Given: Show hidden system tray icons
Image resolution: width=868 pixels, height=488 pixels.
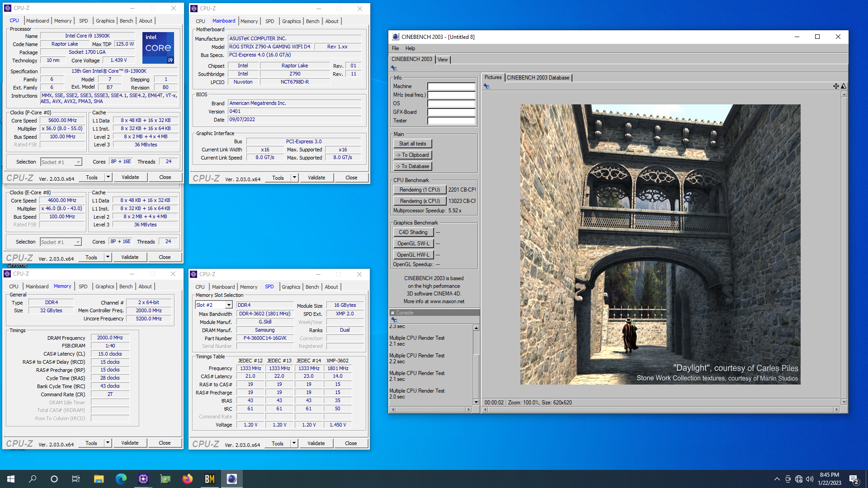Looking at the screenshot, I should point(777,479).
